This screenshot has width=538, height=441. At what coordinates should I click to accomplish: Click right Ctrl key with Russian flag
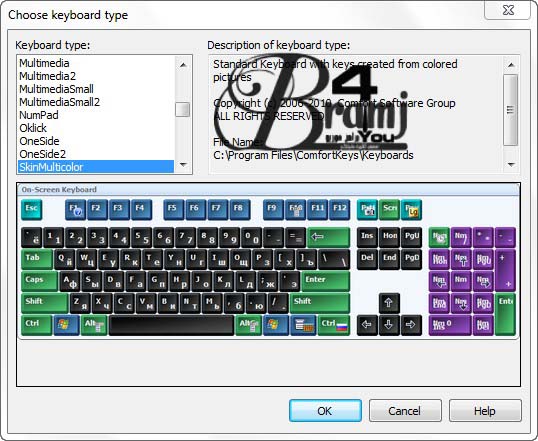(334, 325)
